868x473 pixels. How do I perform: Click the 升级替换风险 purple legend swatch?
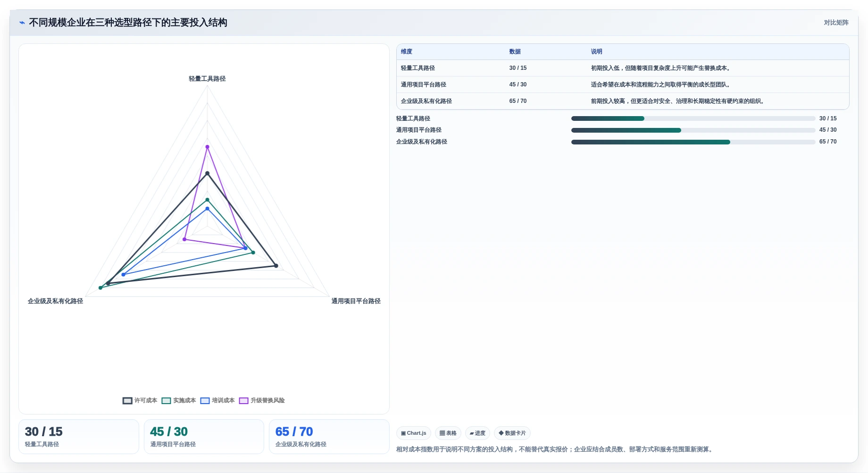tap(243, 401)
